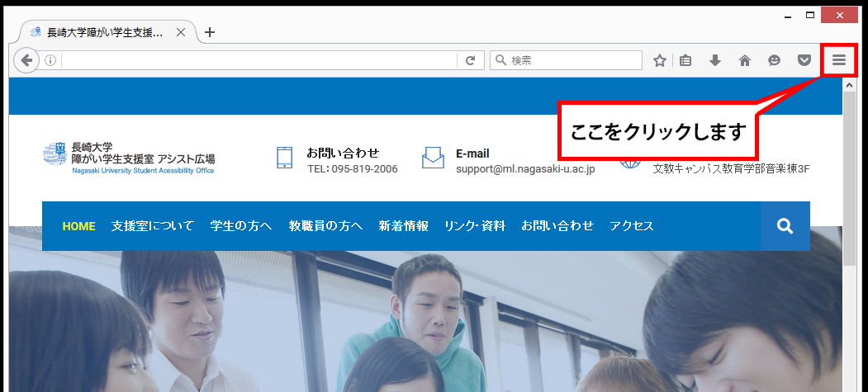
Task: Focus the browser address bar field
Action: pyautogui.click(x=259, y=60)
